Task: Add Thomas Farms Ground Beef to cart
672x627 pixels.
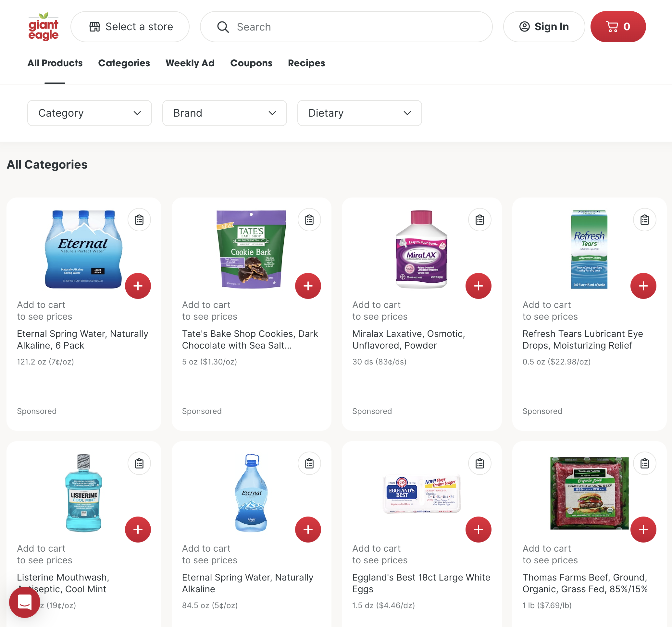Action: point(643,529)
